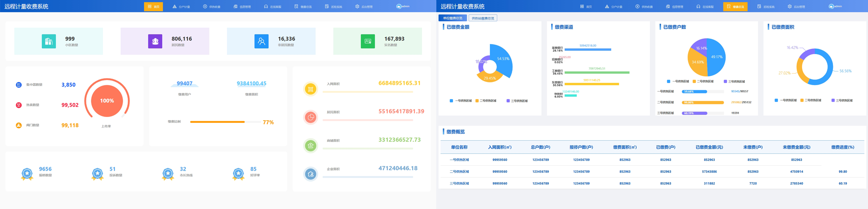Click the green 实名数量 ID card icon
Image resolution: width=868 pixels, height=209 pixels.
(x=368, y=41)
